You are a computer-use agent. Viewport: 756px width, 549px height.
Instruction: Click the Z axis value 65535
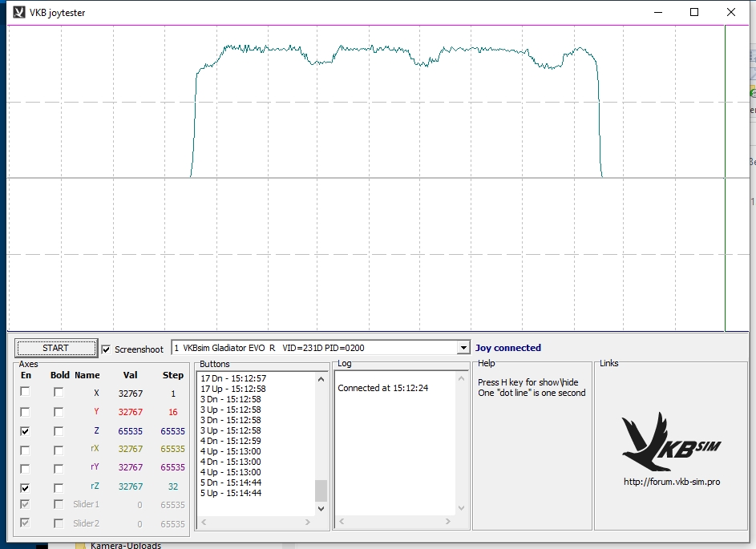pos(131,431)
